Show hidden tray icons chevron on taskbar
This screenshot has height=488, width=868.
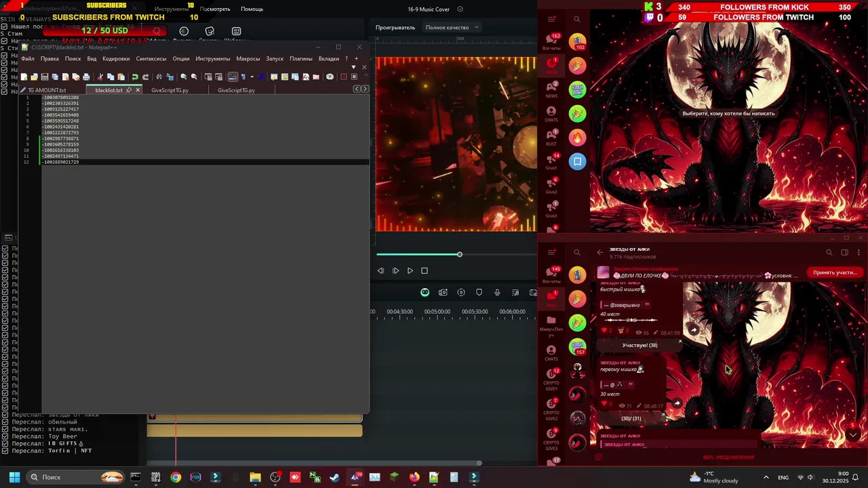click(766, 477)
